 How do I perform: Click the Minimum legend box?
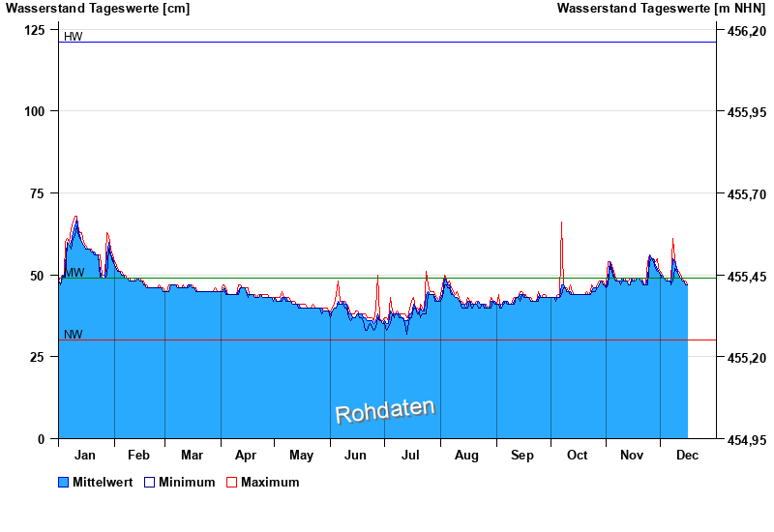click(x=149, y=482)
